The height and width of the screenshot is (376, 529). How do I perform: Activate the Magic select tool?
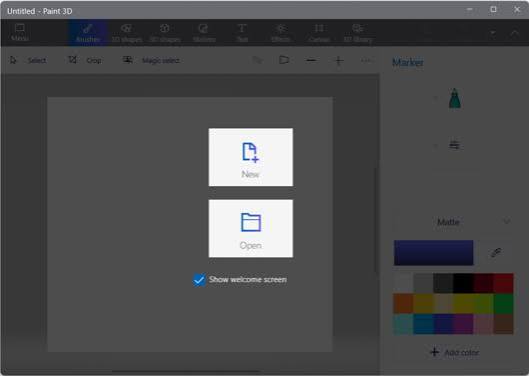click(x=151, y=60)
